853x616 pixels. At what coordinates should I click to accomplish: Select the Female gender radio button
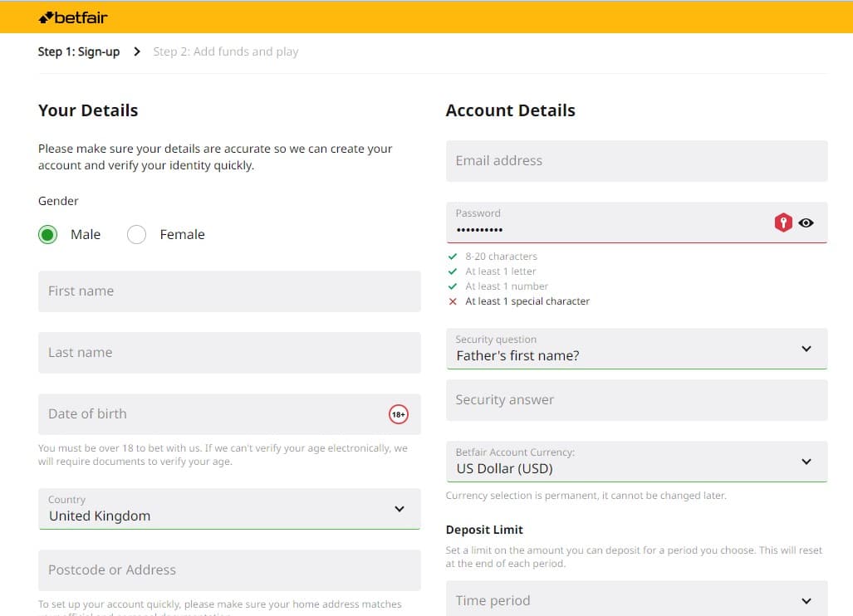137,235
